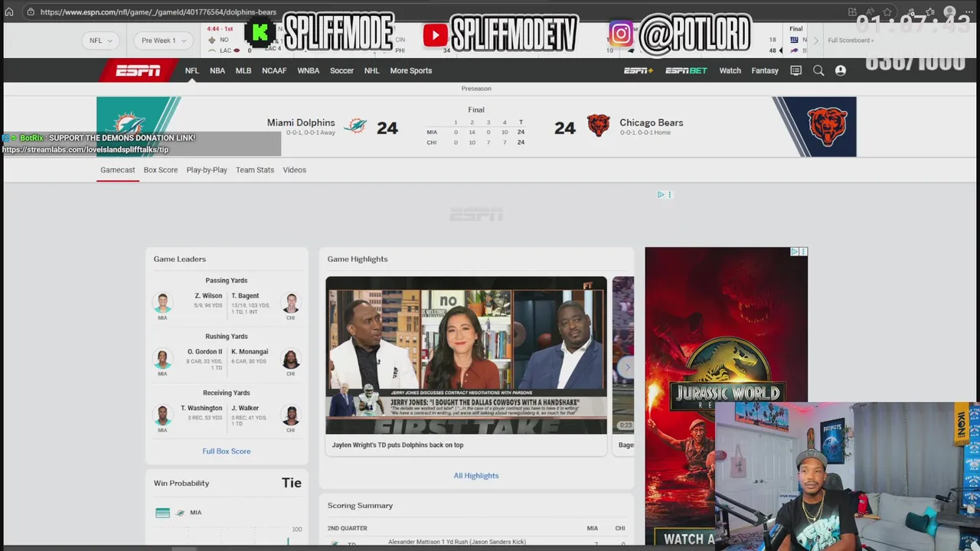This screenshot has width=980, height=551.
Task: Play the First Take highlight video thumbnail
Action: pyautogui.click(x=466, y=355)
